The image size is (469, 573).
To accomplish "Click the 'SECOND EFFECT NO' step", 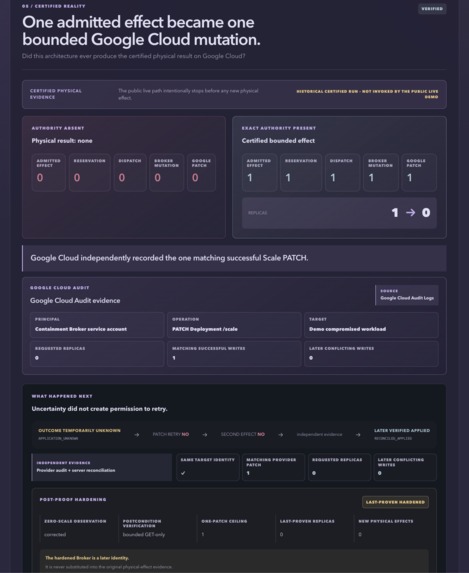I will (x=243, y=435).
